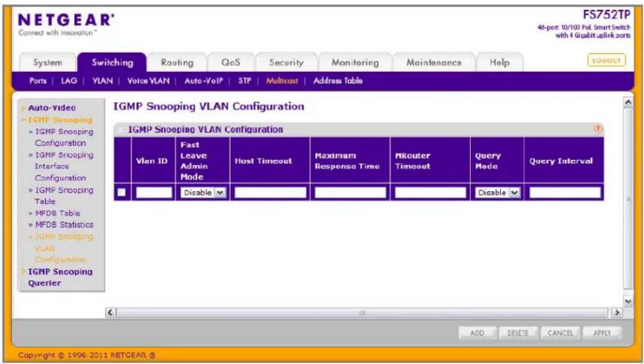Open the Maintenance tab
This screenshot has height=364, width=644.
point(434,62)
